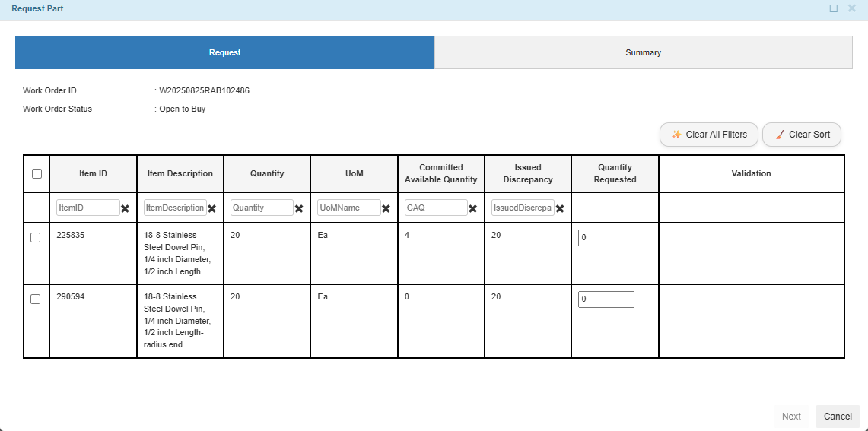Image resolution: width=868 pixels, height=431 pixels.
Task: Clear the Quantity filter X icon
Action: (299, 208)
